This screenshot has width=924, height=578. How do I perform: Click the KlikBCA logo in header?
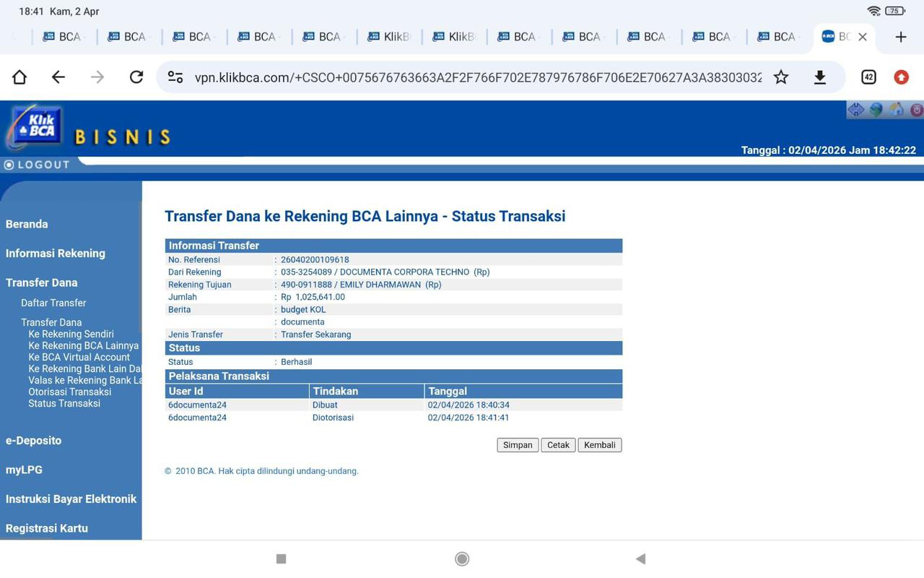click(x=35, y=128)
